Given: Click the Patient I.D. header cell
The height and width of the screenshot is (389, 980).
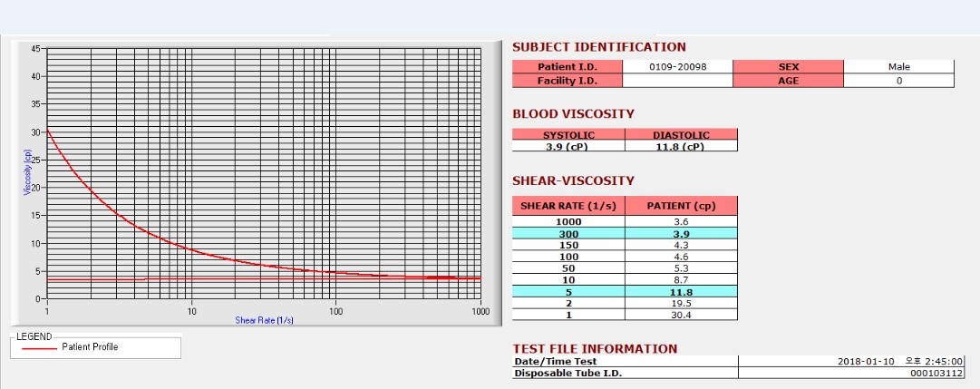Looking at the screenshot, I should point(568,67).
